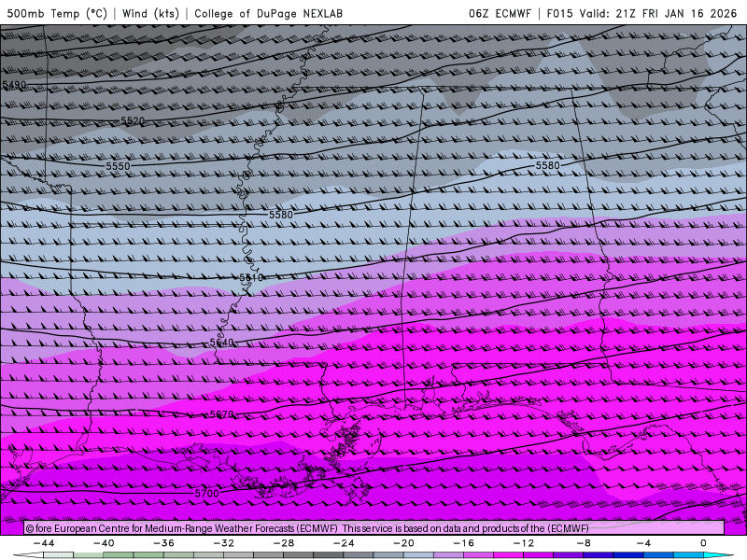This screenshot has width=747, height=560.
Task: Click the "College of DuPage NEXLAB" label
Action: click(268, 13)
